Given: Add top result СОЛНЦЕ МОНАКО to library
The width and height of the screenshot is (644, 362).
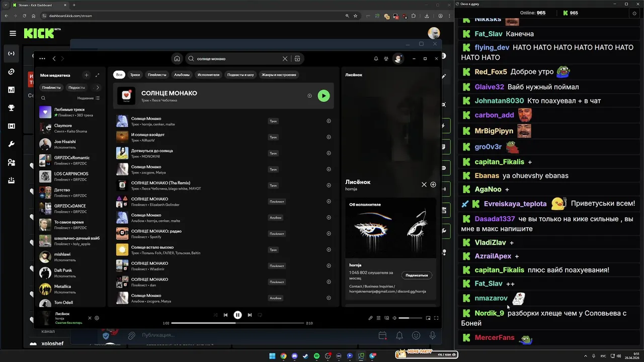Looking at the screenshot, I should point(310,96).
